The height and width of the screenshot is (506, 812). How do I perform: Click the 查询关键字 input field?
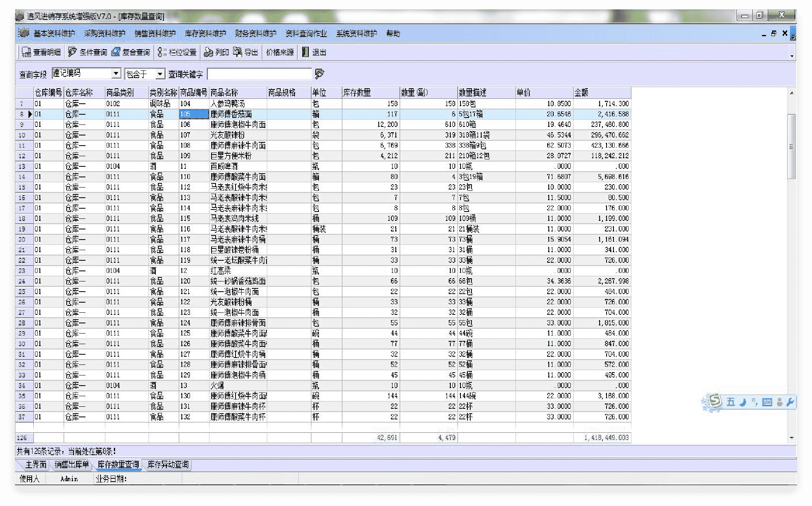click(x=259, y=74)
